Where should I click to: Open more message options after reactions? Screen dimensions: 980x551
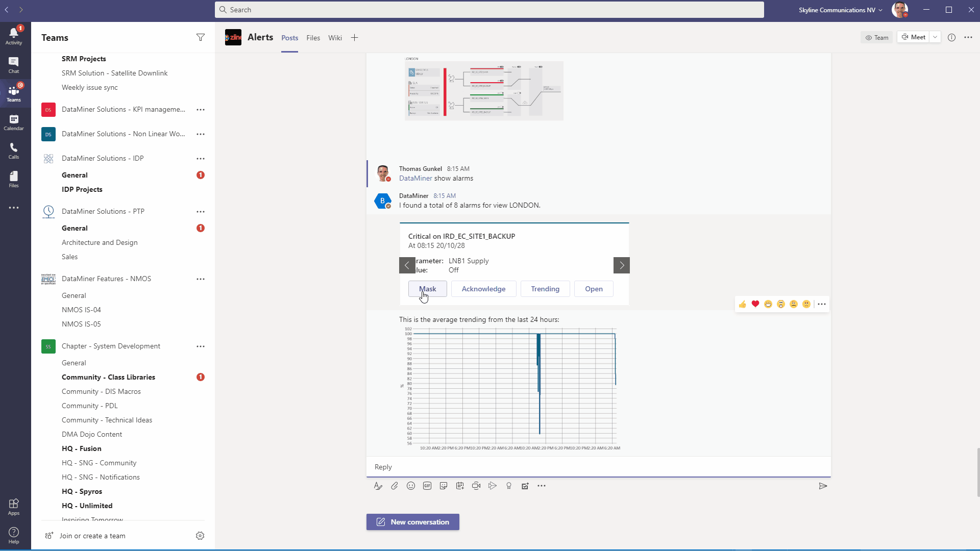pyautogui.click(x=822, y=304)
